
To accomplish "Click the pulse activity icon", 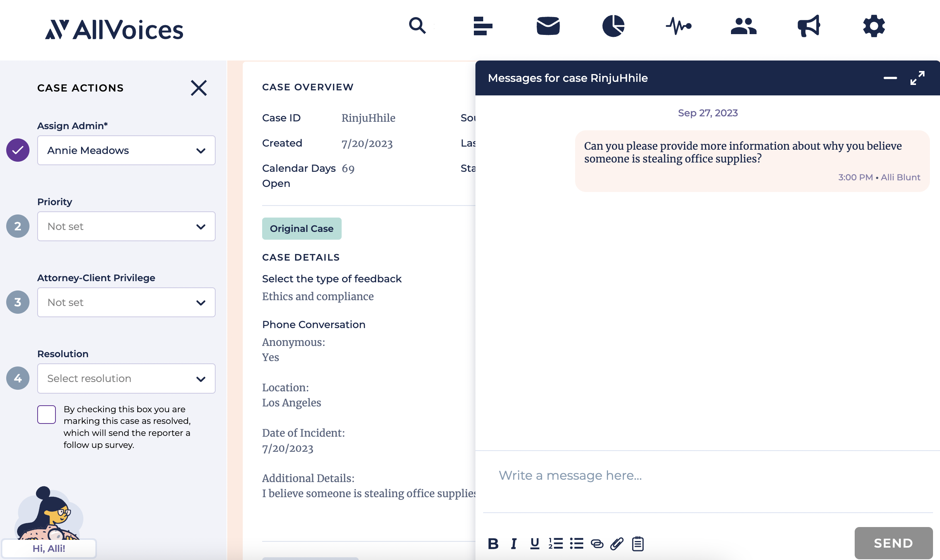I will point(678,26).
